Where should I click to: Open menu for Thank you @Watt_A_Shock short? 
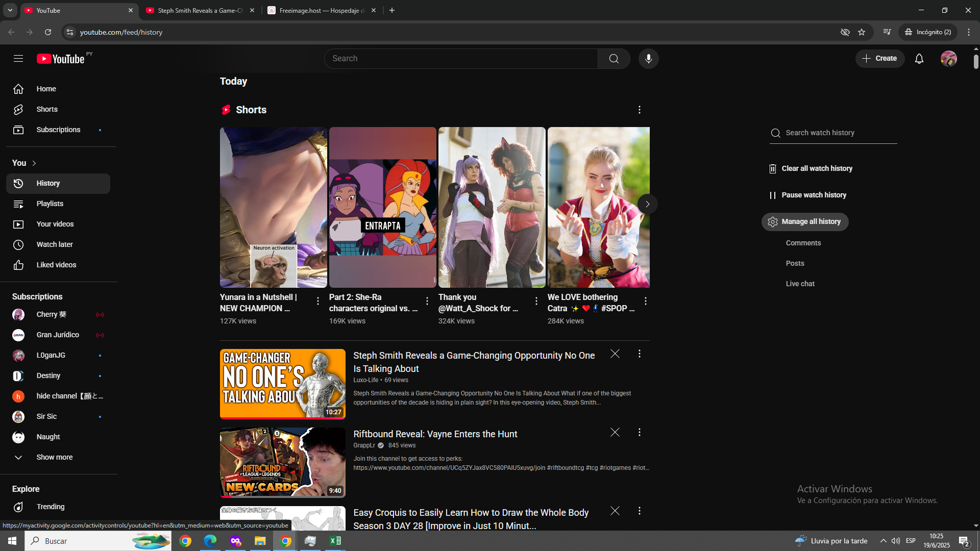pos(536,302)
